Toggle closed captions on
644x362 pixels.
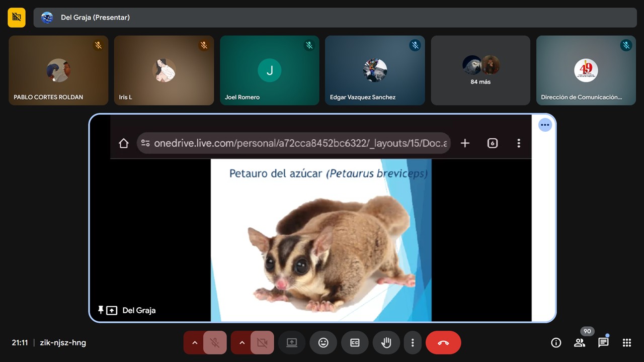pyautogui.click(x=355, y=342)
